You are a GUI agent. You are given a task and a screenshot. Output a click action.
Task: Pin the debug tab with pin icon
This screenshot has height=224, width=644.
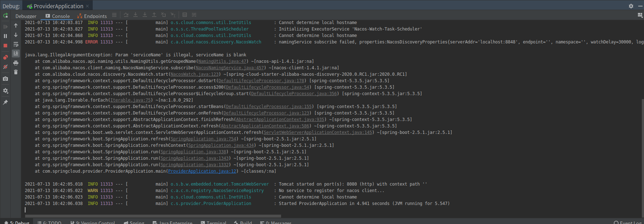coord(5,102)
